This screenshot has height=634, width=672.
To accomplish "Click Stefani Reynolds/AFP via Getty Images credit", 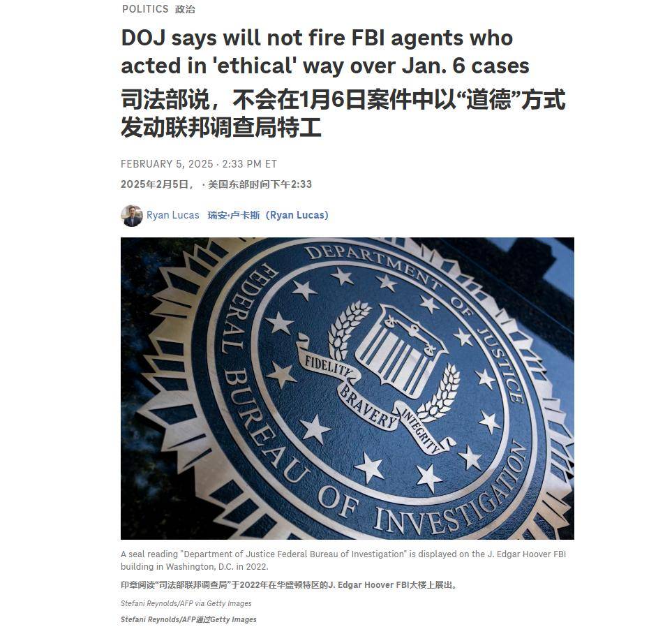I will (186, 603).
